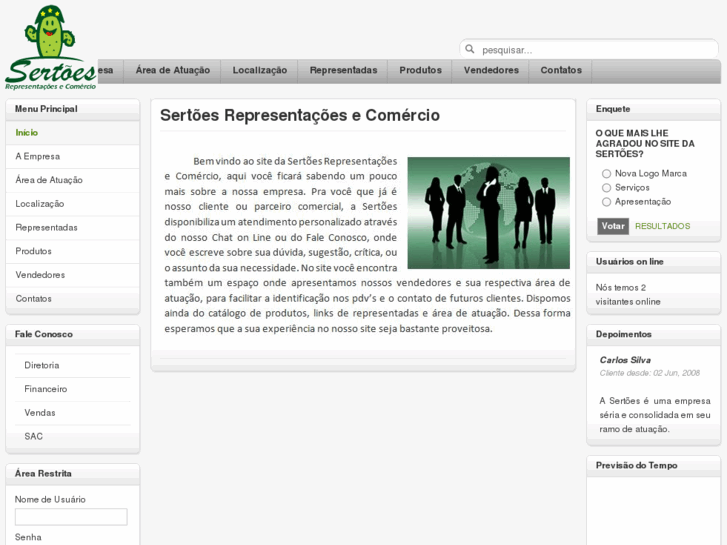
Task: Select Início in Menu Principal
Action: (72, 133)
